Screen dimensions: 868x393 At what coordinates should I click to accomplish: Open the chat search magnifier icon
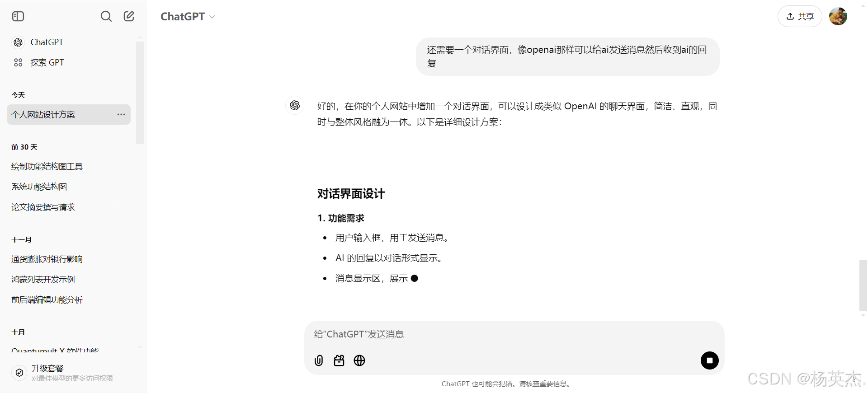pyautogui.click(x=106, y=16)
